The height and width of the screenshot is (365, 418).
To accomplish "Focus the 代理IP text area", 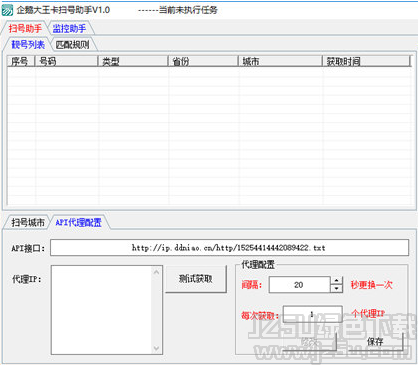I will coord(101,310).
